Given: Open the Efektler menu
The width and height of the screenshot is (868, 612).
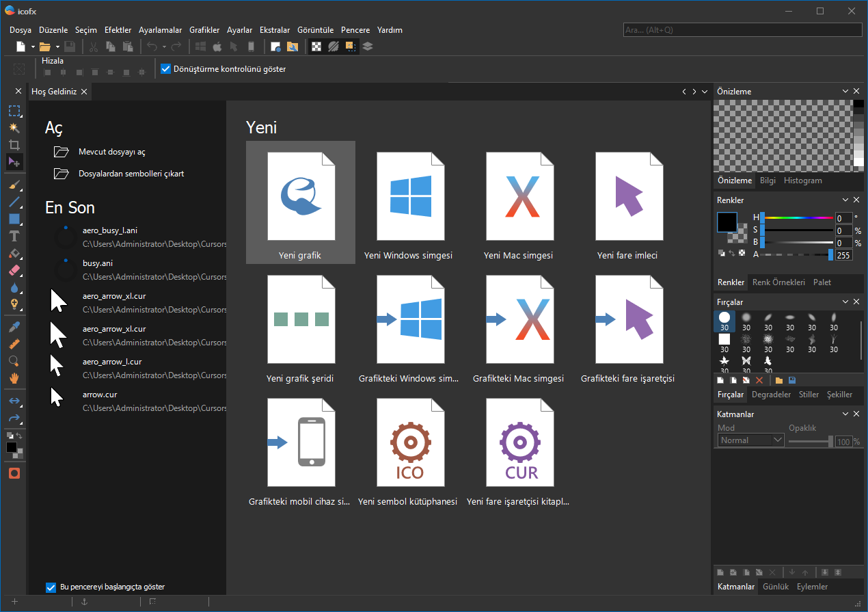Looking at the screenshot, I should tap(118, 30).
